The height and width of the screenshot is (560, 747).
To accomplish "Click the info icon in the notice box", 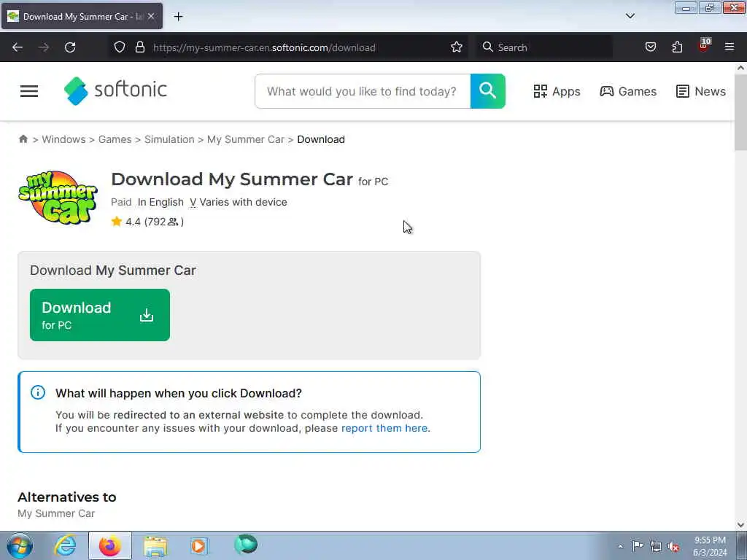I will pos(38,392).
